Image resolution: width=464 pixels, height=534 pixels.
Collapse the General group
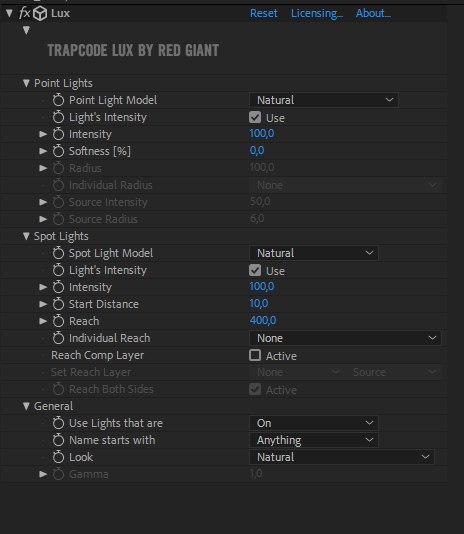coord(26,406)
